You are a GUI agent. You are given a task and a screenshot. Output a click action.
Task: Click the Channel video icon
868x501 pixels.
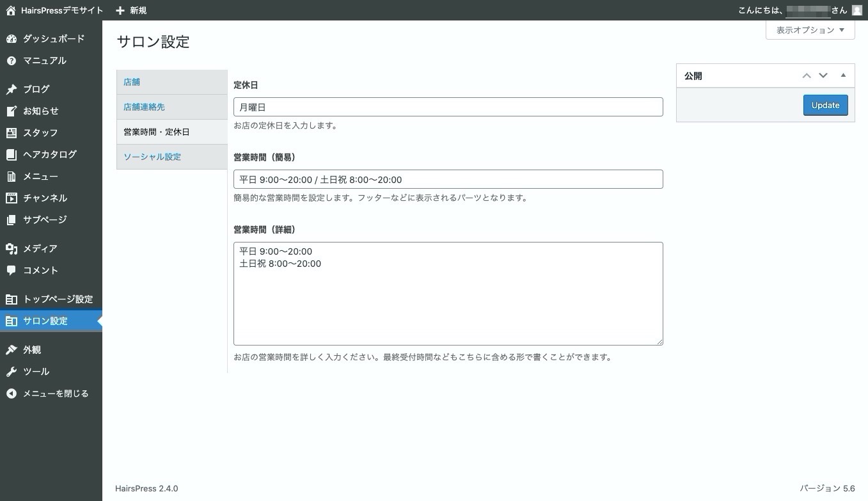click(11, 198)
